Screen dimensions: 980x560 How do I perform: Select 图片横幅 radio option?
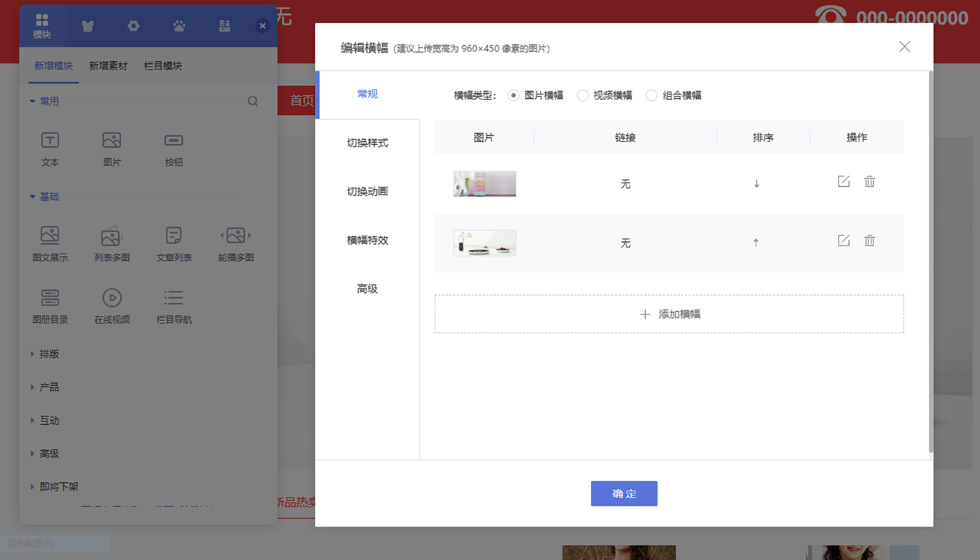(513, 95)
